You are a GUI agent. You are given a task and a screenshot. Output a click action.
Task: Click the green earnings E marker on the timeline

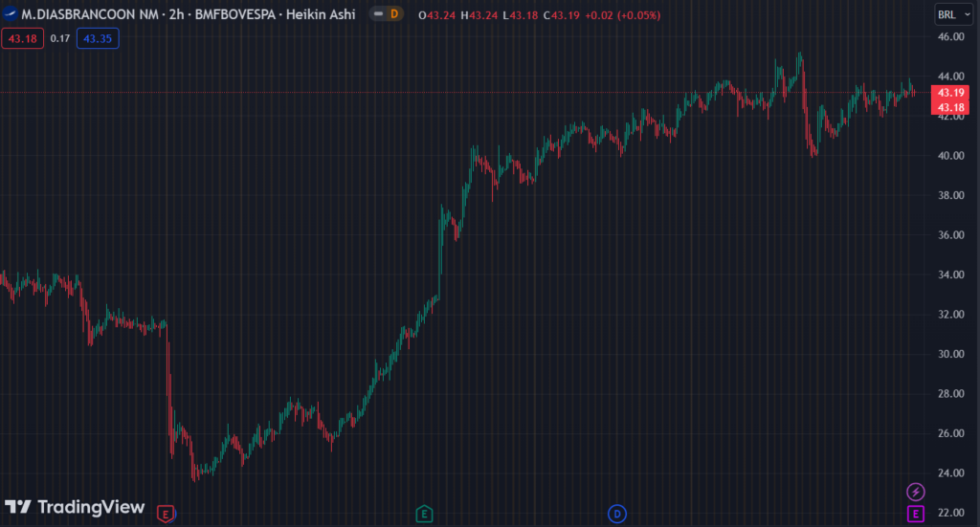click(424, 514)
